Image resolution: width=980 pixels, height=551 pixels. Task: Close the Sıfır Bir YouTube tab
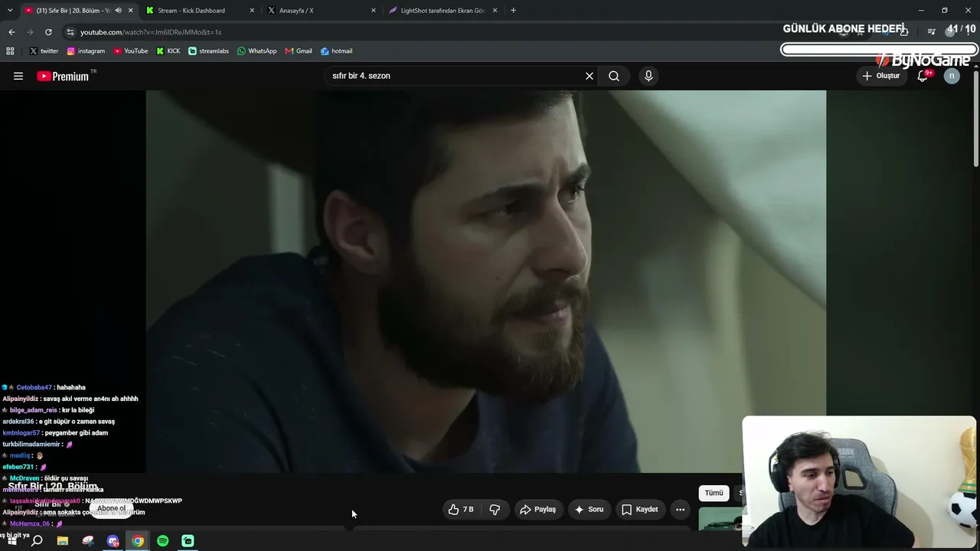[131, 11]
